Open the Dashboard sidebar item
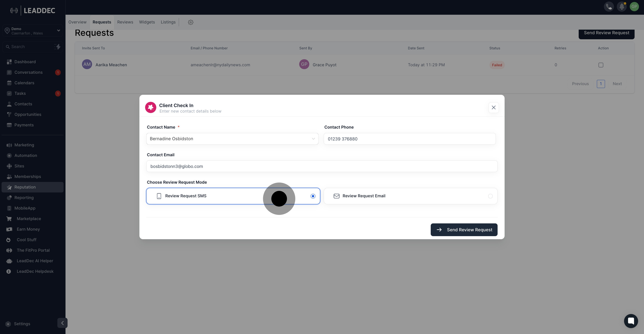 point(32,62)
